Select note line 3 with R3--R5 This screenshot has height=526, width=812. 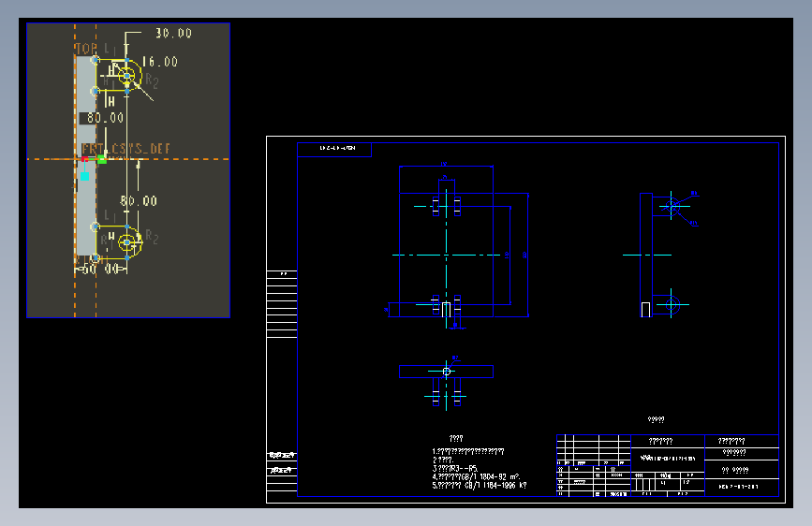(x=454, y=469)
